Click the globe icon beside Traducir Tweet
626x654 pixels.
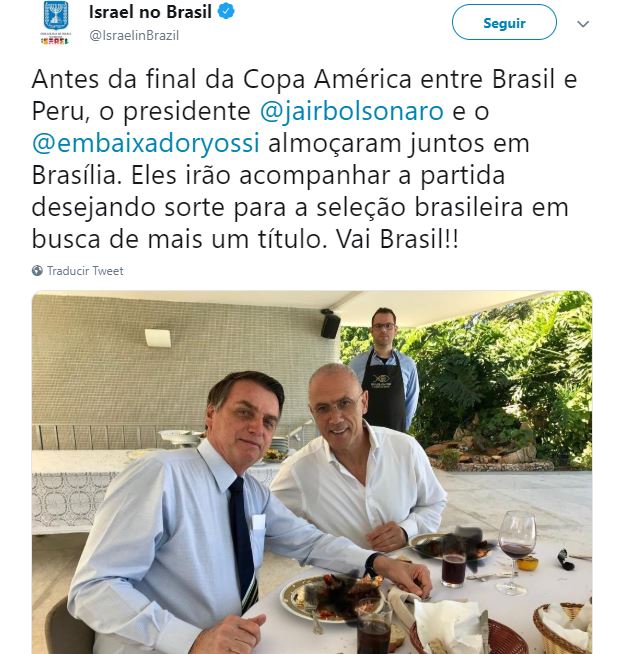click(37, 271)
